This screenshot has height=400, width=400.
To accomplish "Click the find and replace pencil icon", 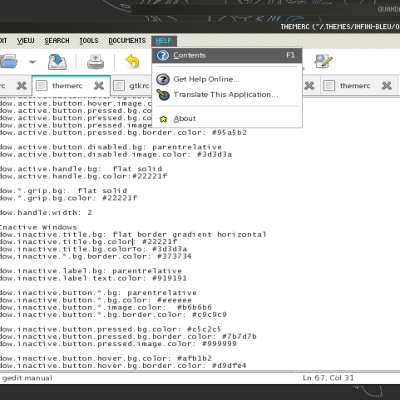I will [x=323, y=61].
